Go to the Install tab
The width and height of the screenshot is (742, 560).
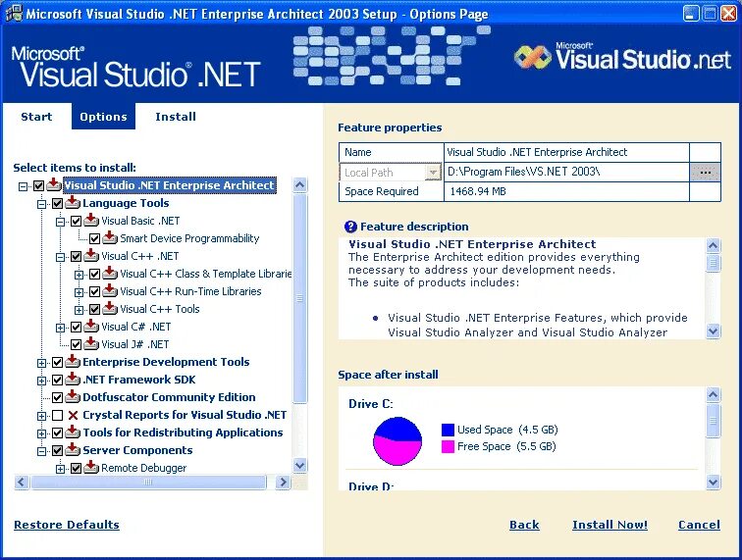[x=176, y=117]
